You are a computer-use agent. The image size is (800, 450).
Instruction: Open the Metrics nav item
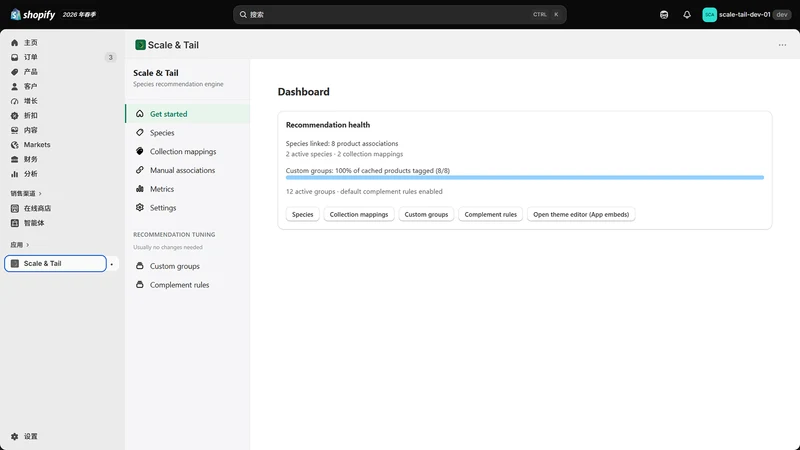pos(188,189)
